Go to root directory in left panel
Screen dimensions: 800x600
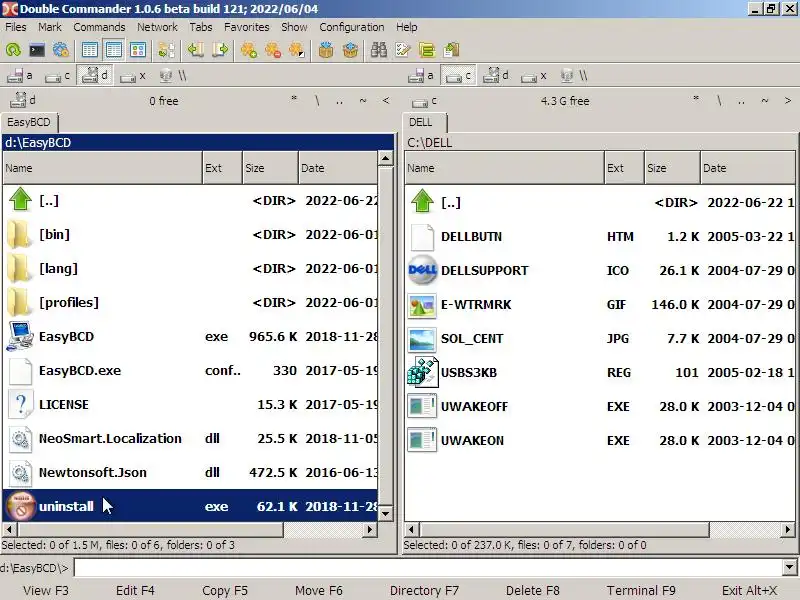317,101
